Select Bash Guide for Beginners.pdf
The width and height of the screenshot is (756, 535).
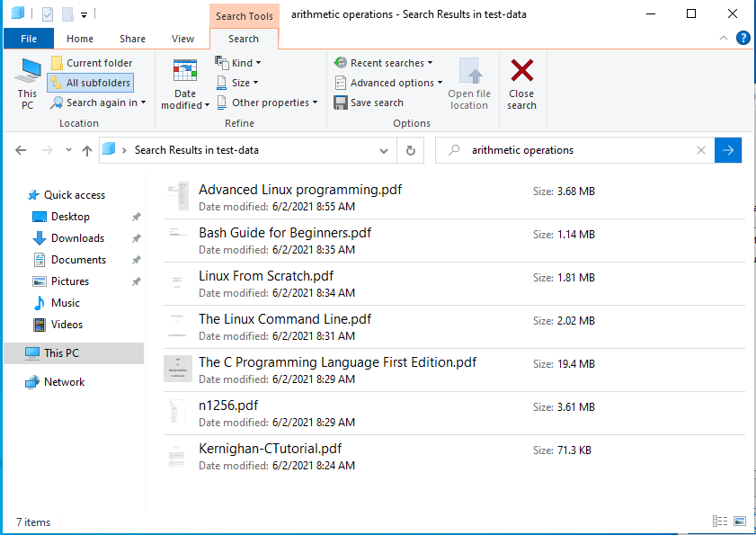(x=454, y=241)
